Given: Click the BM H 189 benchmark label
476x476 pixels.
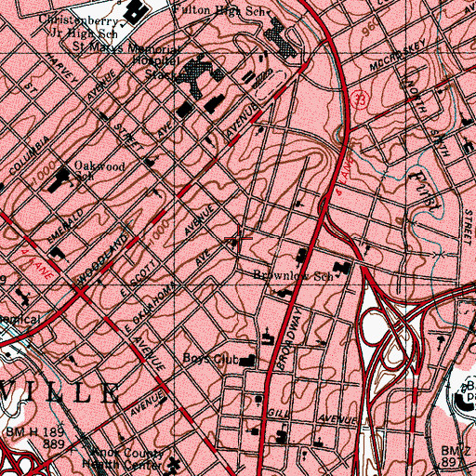Looking at the screenshot, I should click(x=35, y=431).
